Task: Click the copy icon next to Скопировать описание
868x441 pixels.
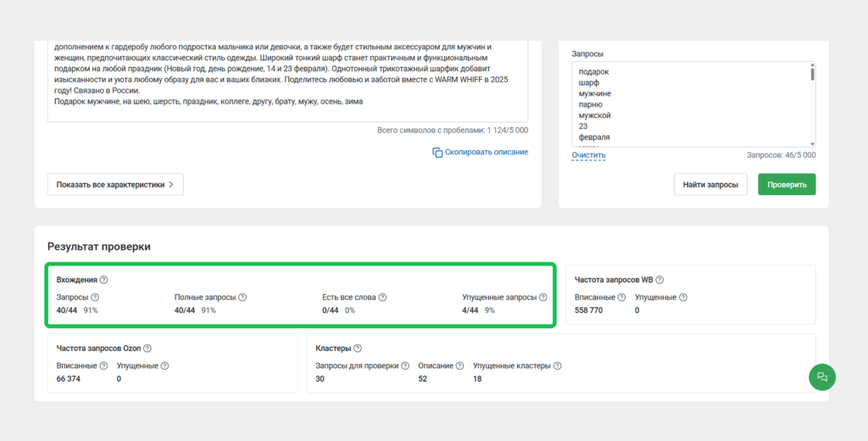Action: (x=437, y=153)
